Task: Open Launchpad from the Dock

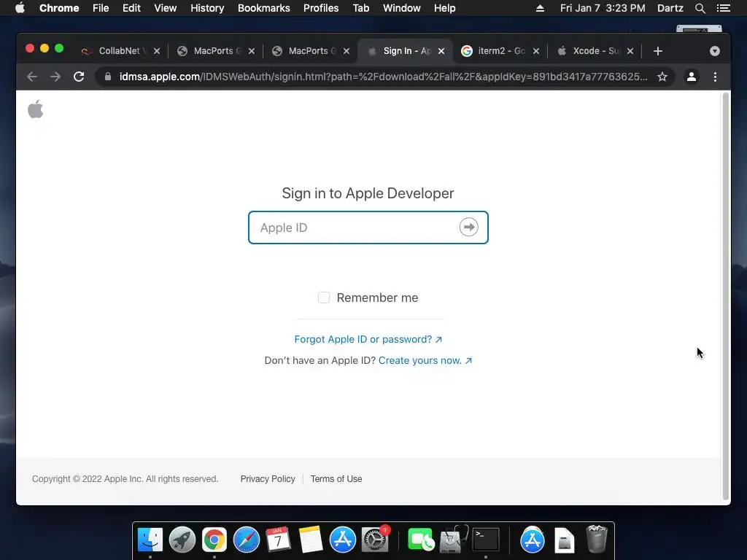Action: (182, 540)
